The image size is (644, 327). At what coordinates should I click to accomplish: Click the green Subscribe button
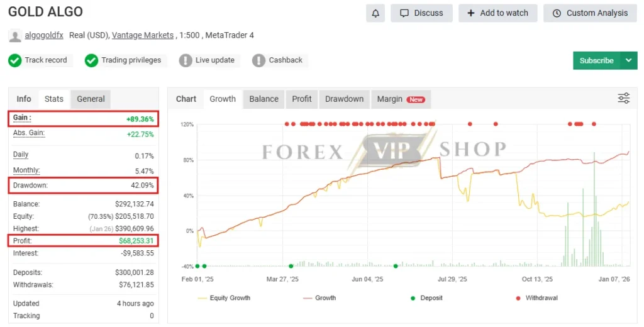coord(596,60)
